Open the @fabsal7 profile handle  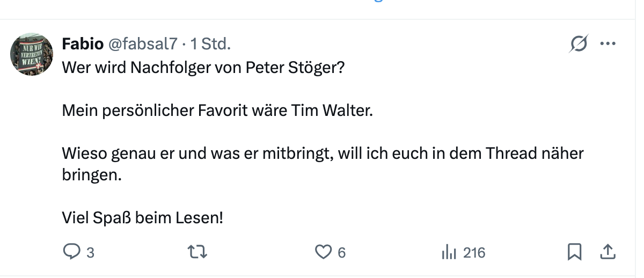coord(143,44)
